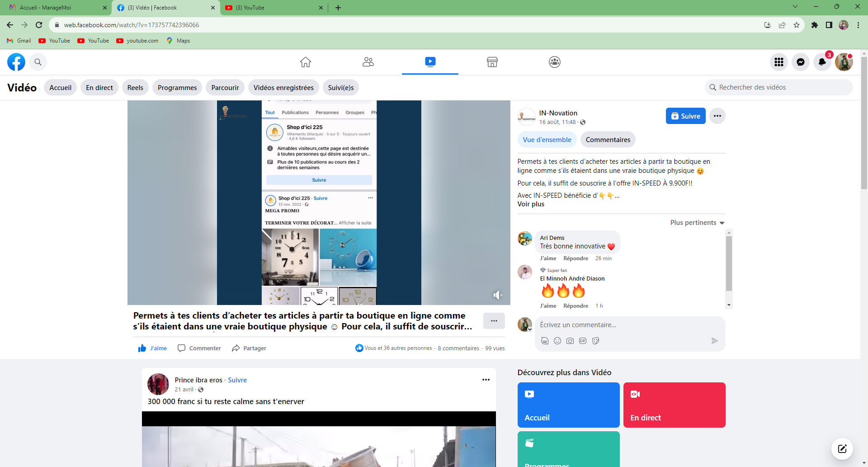Click the emoji icon in comment box
The width and height of the screenshot is (868, 467).
tap(557, 341)
